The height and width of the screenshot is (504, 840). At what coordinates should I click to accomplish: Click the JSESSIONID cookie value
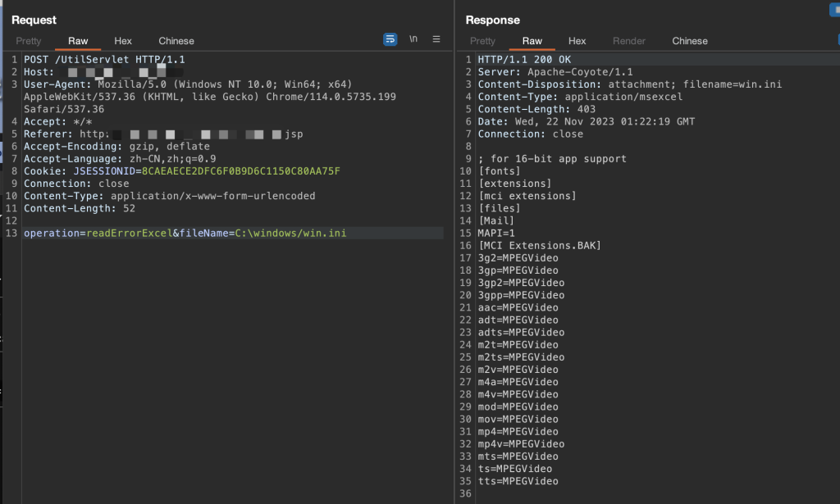click(241, 170)
